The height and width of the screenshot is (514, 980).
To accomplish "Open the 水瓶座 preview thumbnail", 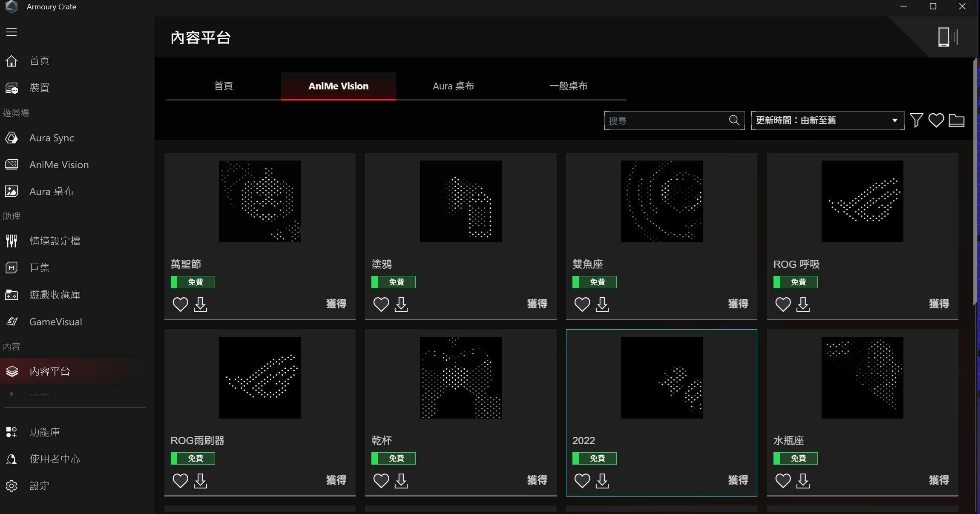I will pos(862,378).
